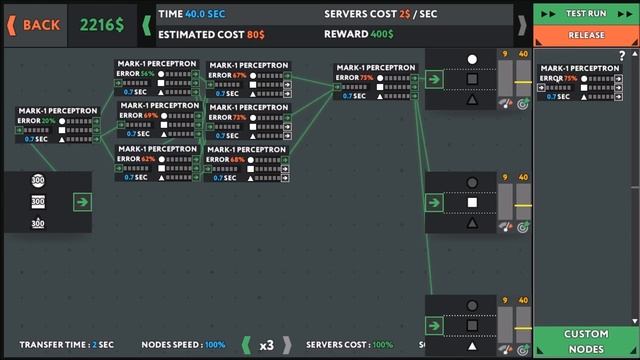Click input port of 73% error perceptron
Image resolution: width=640 pixels, height=360 pixels.
[210, 127]
